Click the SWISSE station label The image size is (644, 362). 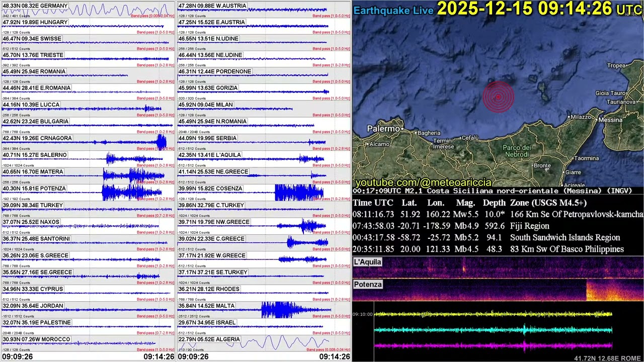tap(32, 39)
